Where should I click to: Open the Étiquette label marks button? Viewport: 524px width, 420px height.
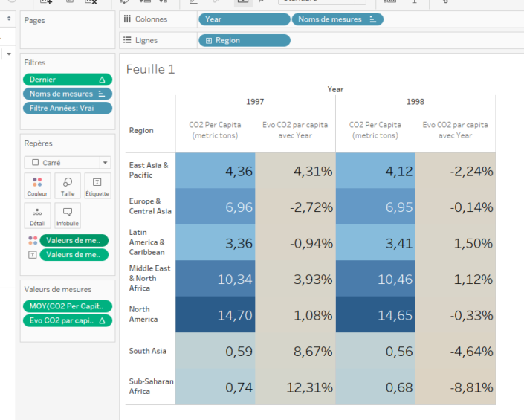pos(97,186)
